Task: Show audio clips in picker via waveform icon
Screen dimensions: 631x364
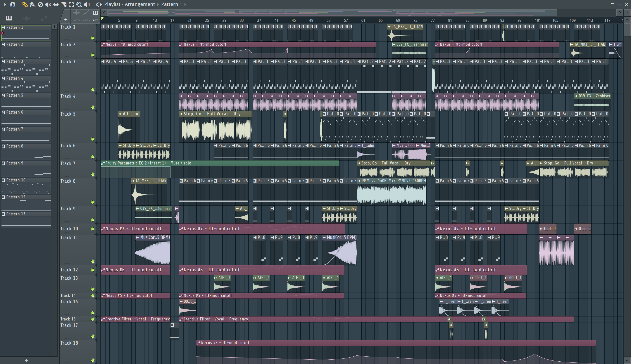Action: (x=26, y=18)
